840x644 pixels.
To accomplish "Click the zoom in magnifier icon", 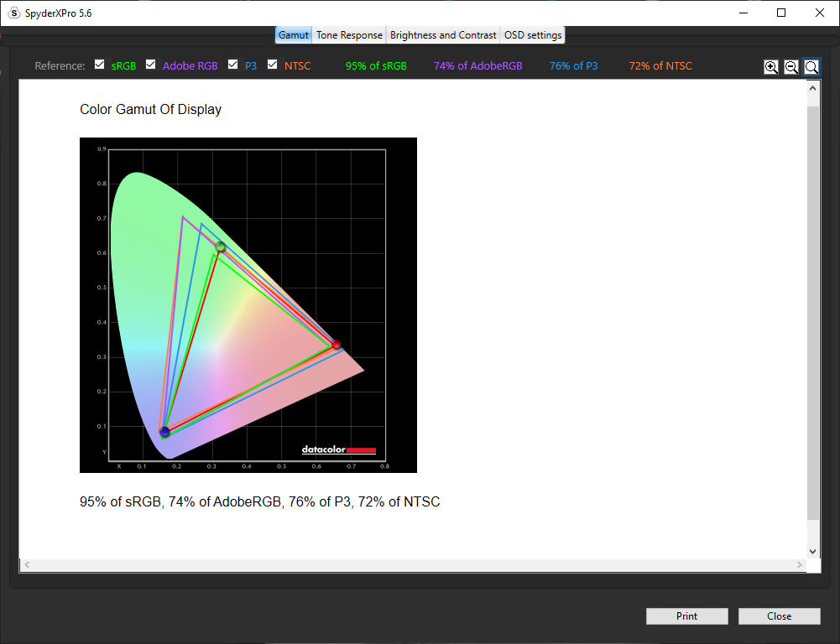I will click(771, 67).
